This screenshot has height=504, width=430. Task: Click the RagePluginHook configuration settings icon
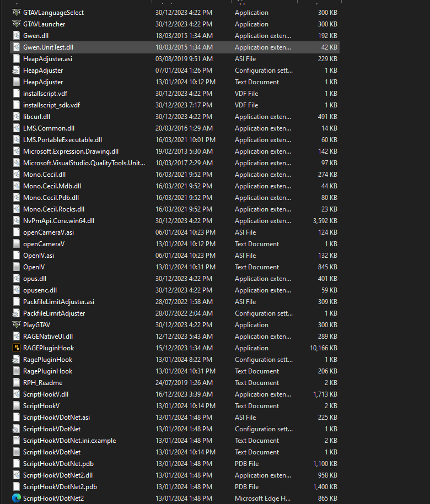pyautogui.click(x=17, y=360)
